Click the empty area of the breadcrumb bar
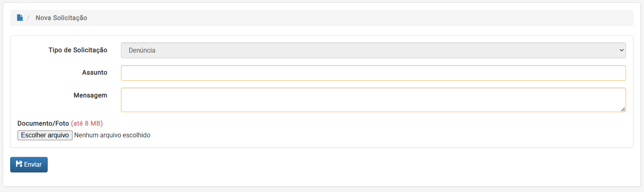Screen dimensions: 644x192 coord(358,18)
